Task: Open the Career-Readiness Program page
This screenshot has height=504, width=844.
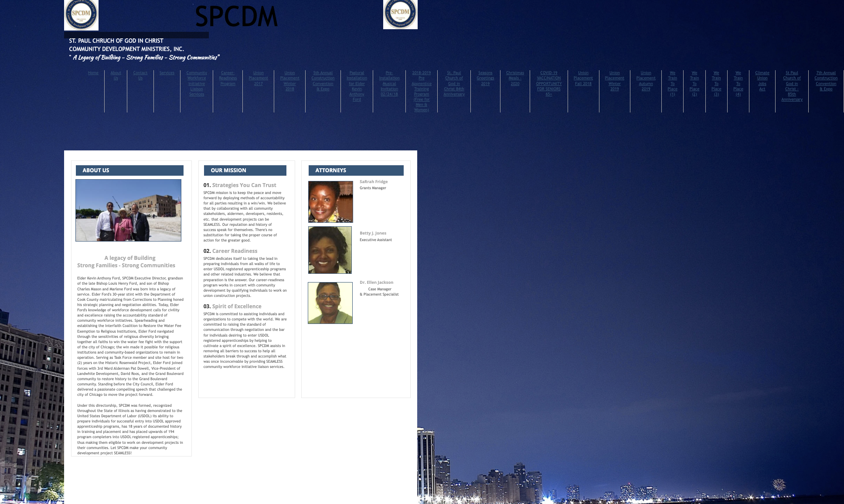Action: pos(228,78)
